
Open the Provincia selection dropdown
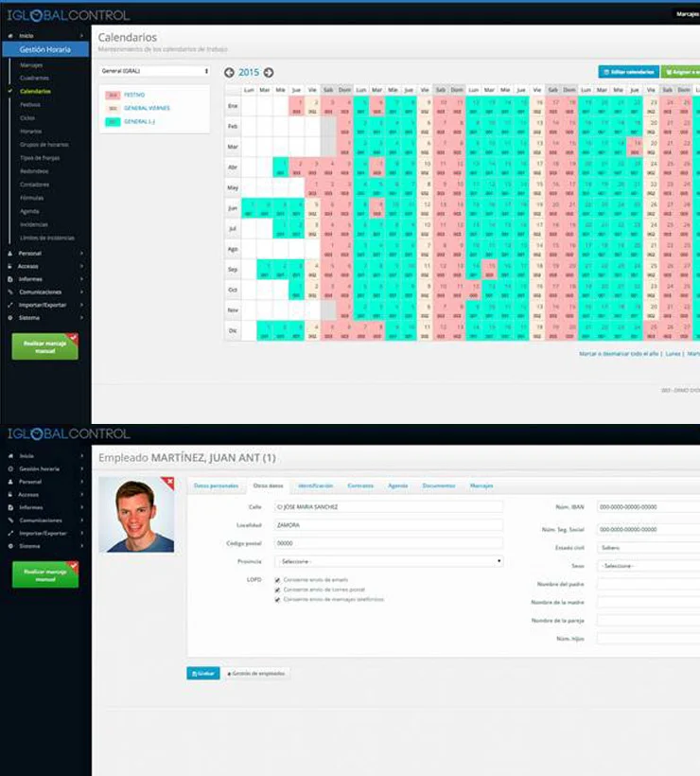tap(388, 561)
